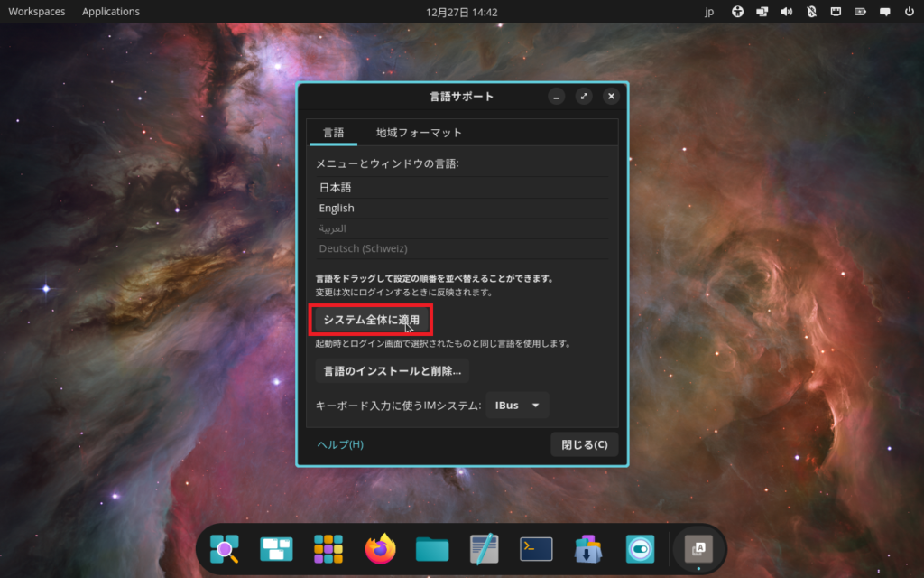Click the Settings toggle icon in dock
Image resolution: width=924 pixels, height=578 pixels.
tap(640, 548)
